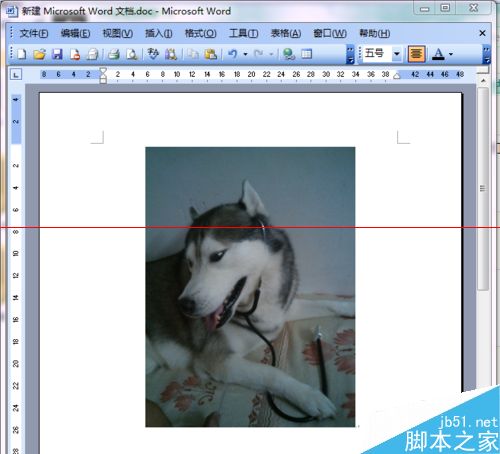The image size is (500, 454).
Task: Minimize the Word window
Action: [x=424, y=8]
